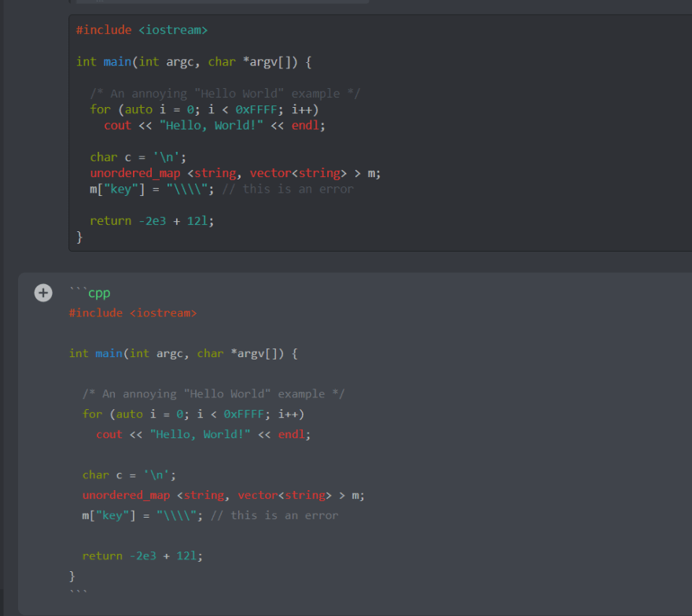The height and width of the screenshot is (616, 692).
Task: Click the "for (auto i" line in message input
Action: 193,414
